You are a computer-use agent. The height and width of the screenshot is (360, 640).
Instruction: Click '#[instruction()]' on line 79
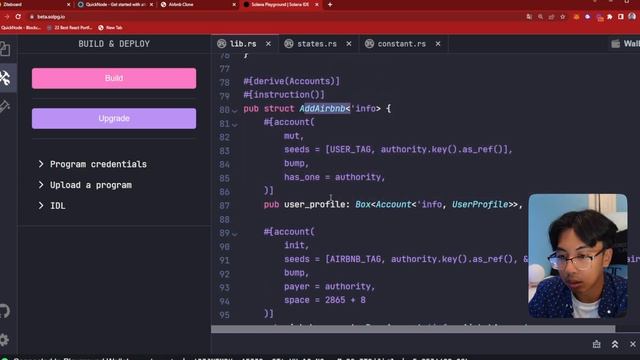point(284,95)
